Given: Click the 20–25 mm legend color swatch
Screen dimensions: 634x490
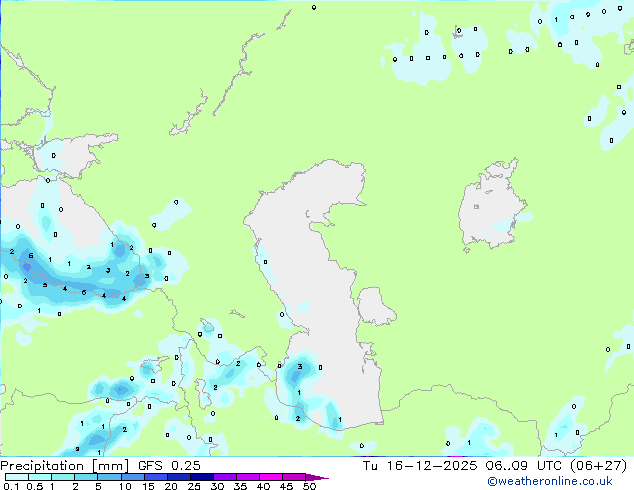Looking at the screenshot, I should point(178,477).
